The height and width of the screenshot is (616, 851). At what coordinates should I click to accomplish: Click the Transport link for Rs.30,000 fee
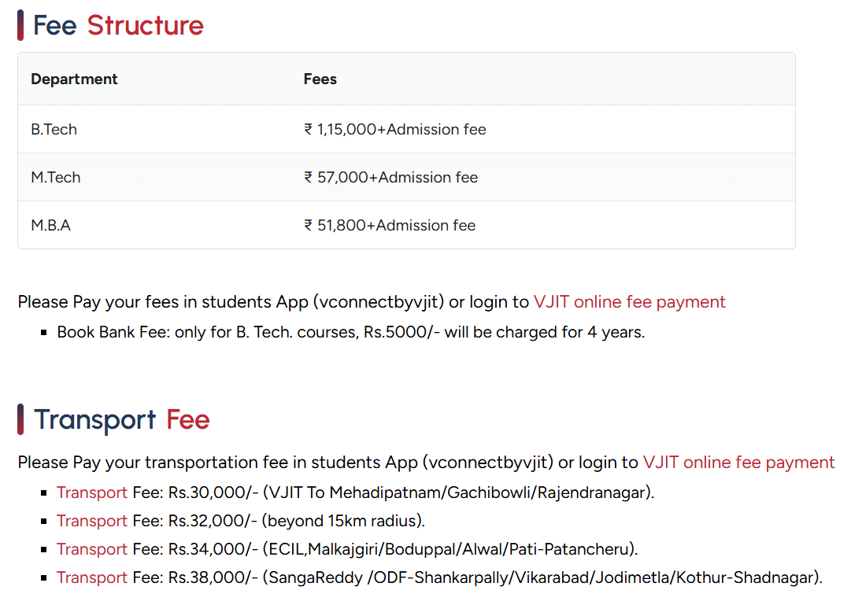(91, 493)
